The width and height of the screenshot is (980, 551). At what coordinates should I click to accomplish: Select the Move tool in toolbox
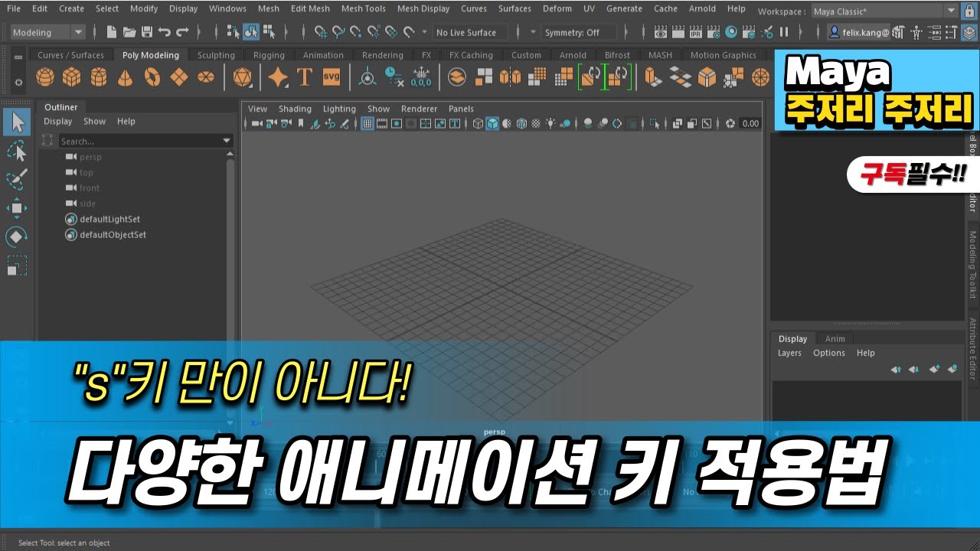pos(17,208)
